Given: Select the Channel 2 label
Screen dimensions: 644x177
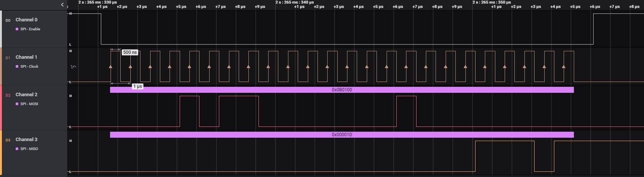Looking at the screenshot, I should (27, 95).
